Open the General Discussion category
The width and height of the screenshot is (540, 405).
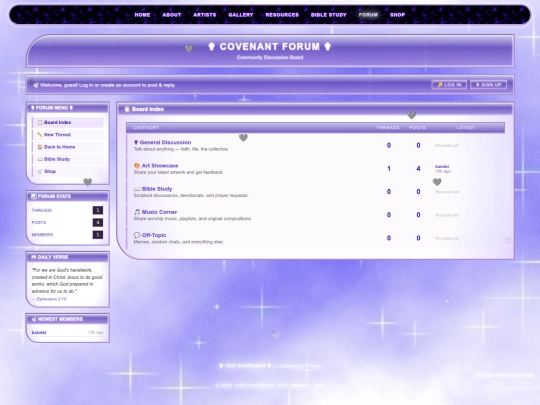tap(165, 142)
